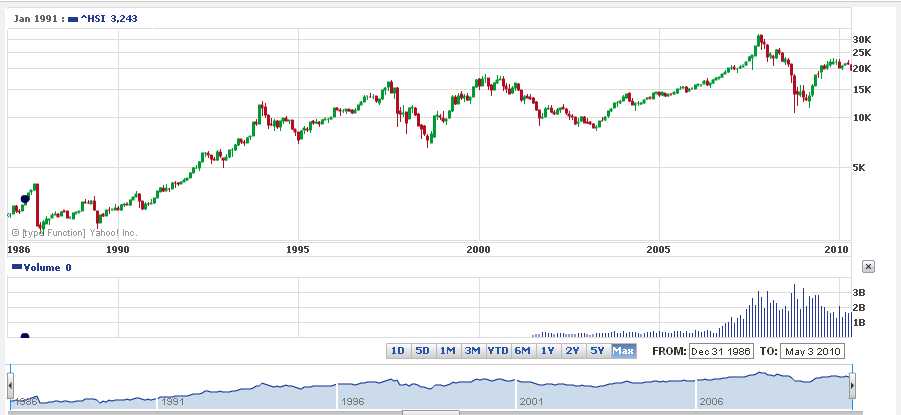901x415 pixels.
Task: Select the Max range button
Action: point(623,351)
